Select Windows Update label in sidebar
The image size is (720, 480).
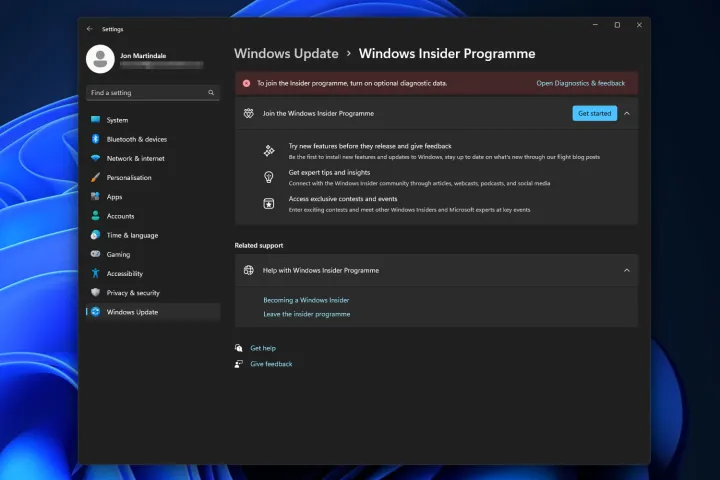132,312
